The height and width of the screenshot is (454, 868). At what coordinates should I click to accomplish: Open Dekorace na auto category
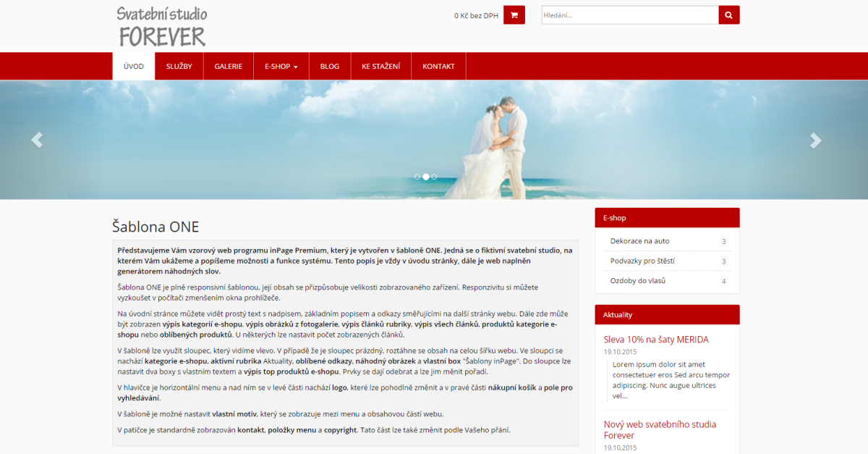(639, 241)
